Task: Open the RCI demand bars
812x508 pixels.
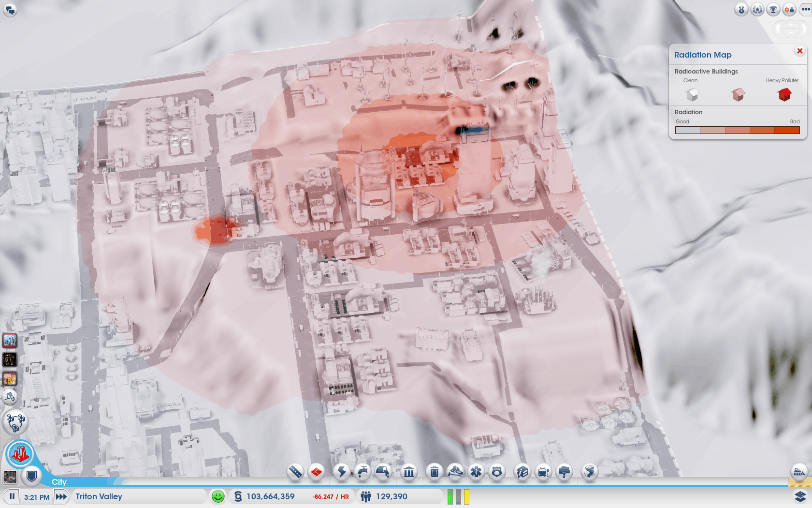Action: 458,496
